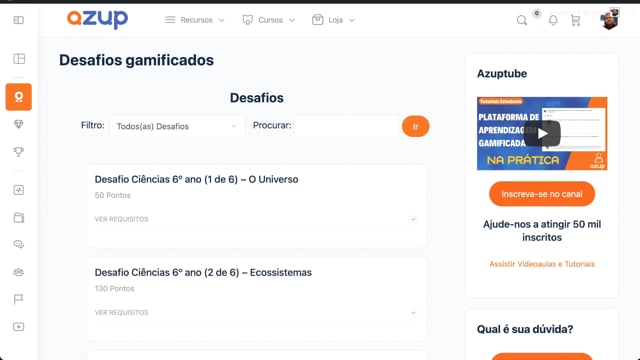Open the flag sidebar icon

pos(19,299)
